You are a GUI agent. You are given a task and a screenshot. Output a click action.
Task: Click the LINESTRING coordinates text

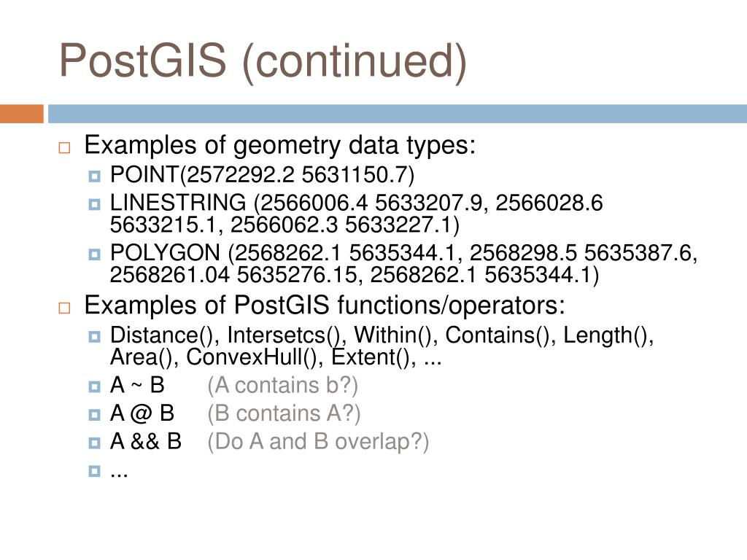click(x=356, y=214)
